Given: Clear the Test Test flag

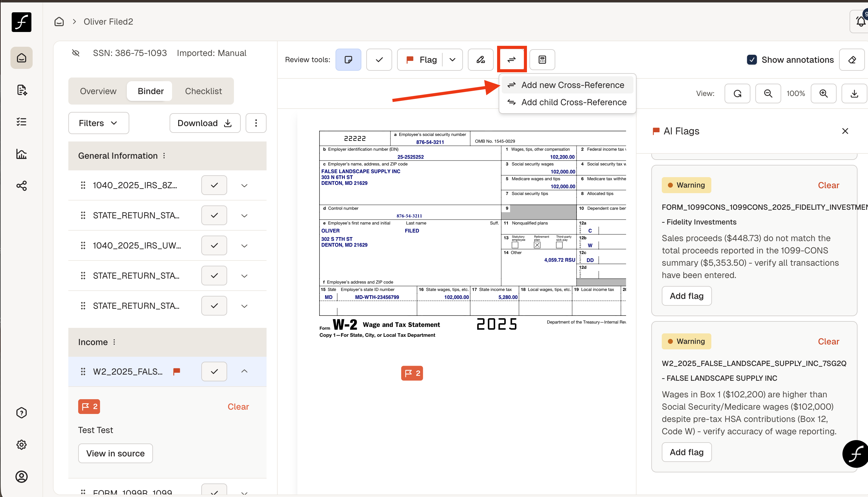Looking at the screenshot, I should tap(238, 407).
